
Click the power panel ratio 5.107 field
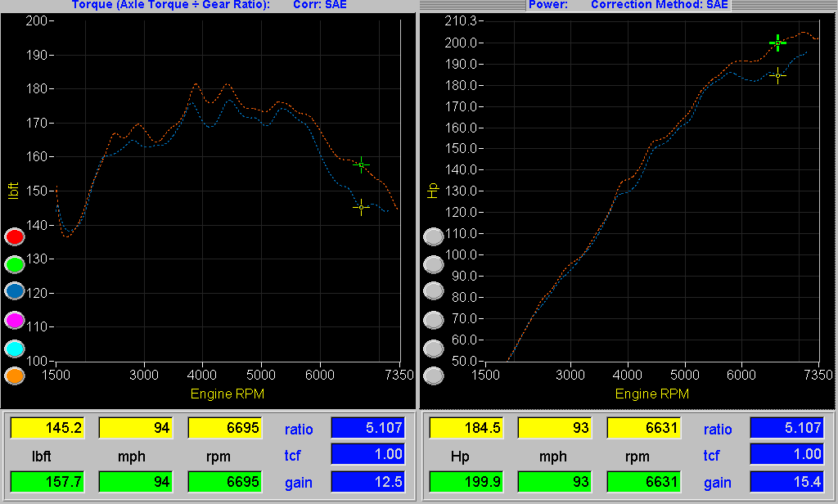click(786, 428)
